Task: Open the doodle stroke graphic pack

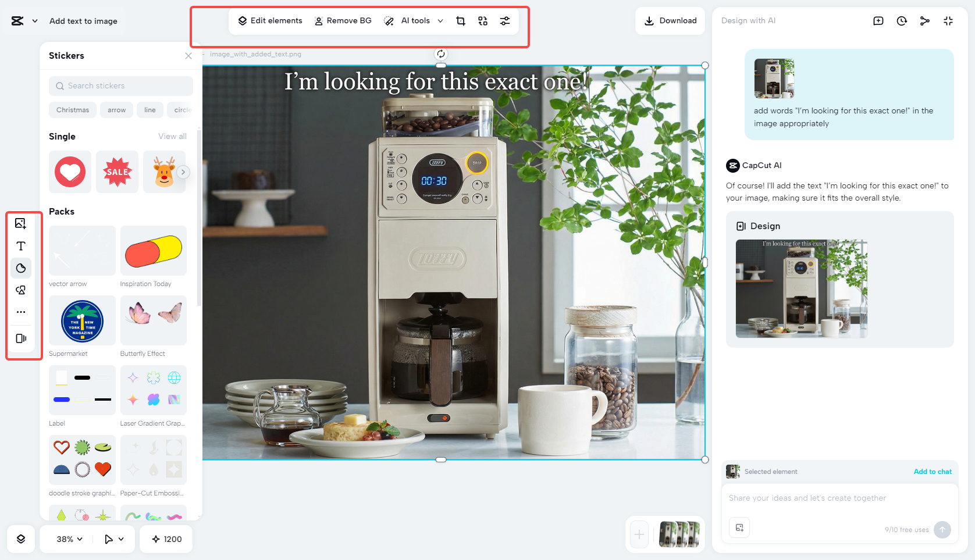Action: click(82, 460)
